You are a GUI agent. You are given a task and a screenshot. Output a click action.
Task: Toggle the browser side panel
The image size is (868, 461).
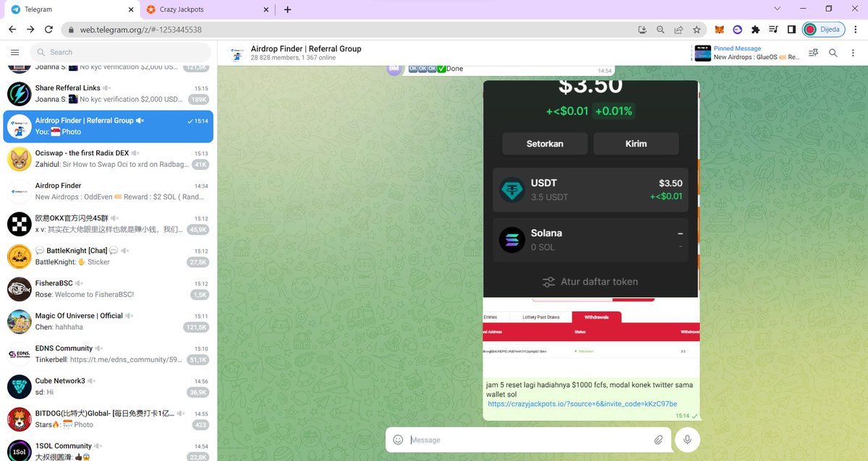tap(791, 30)
